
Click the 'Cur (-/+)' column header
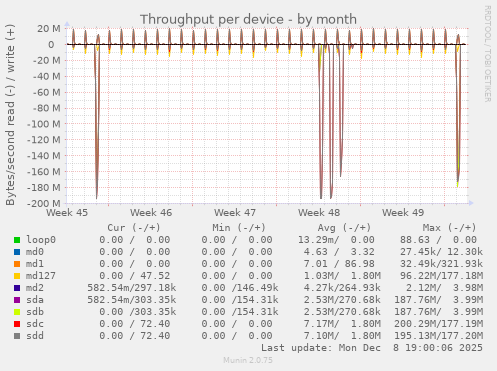pos(134,228)
